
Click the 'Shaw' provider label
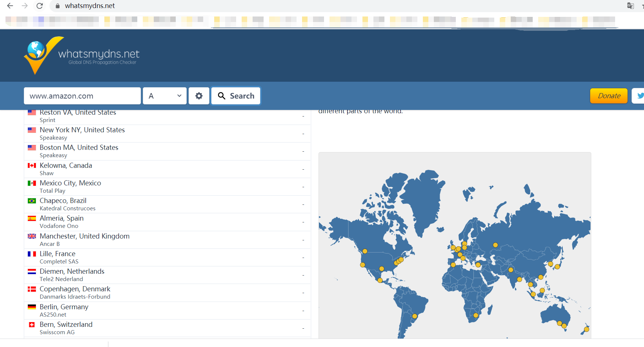tap(47, 173)
